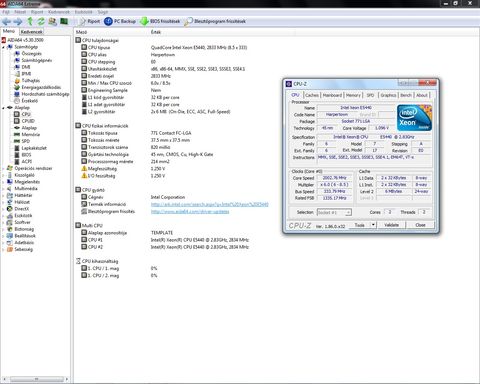Click the Érték column header
The width and height of the screenshot is (480, 384).
click(x=156, y=32)
